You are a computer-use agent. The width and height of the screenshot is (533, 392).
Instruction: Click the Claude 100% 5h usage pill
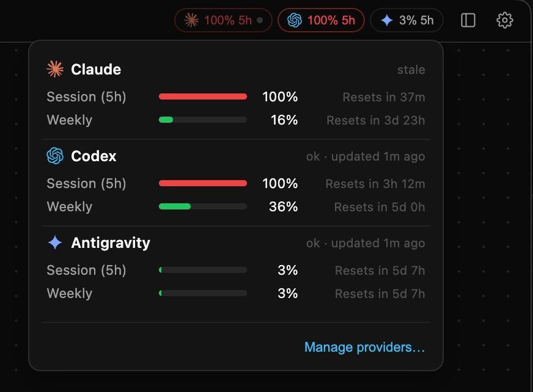coord(223,20)
